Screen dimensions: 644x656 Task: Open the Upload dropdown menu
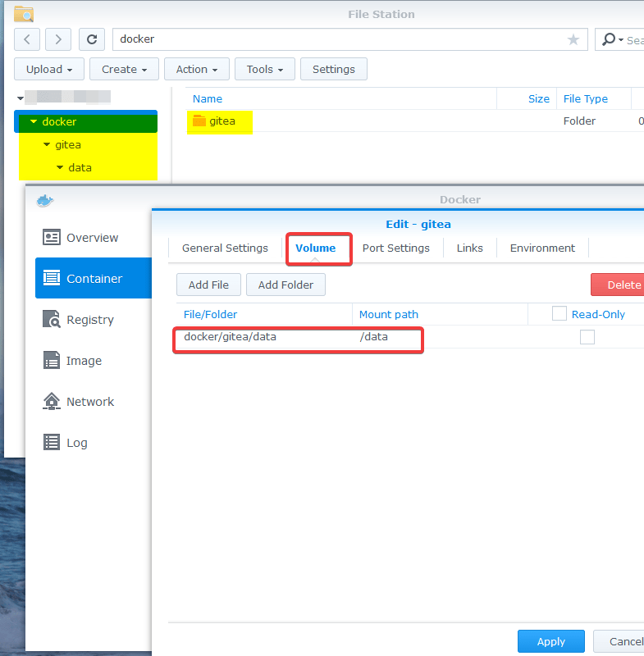point(49,70)
